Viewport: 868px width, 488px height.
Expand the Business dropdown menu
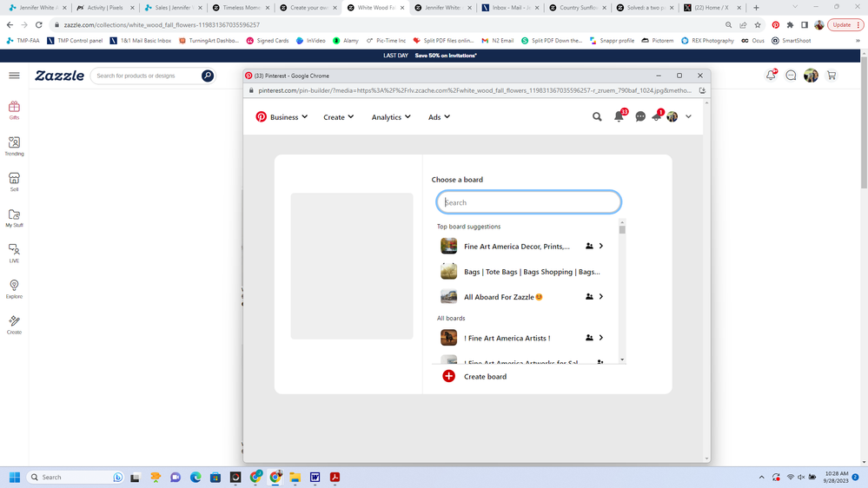(282, 116)
